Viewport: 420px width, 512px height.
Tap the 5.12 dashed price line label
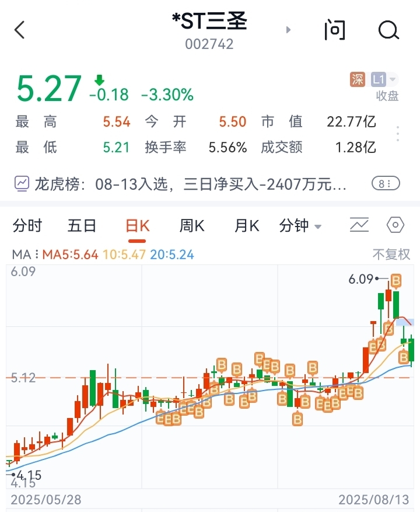click(23, 378)
